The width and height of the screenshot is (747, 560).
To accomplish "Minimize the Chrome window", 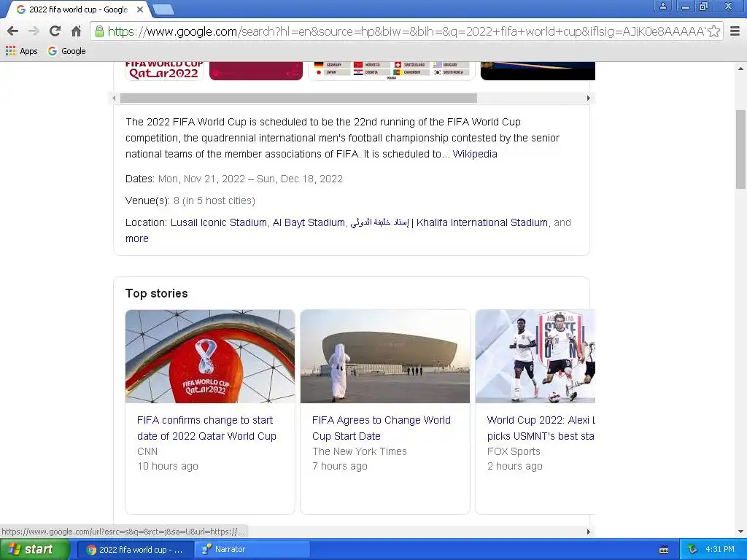I will pyautogui.click(x=685, y=6).
